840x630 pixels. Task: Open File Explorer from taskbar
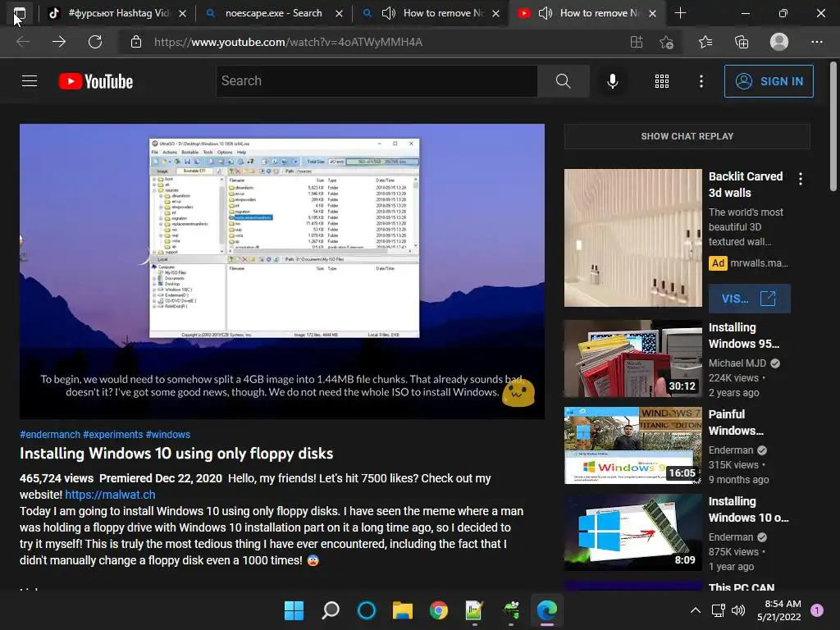click(x=402, y=610)
